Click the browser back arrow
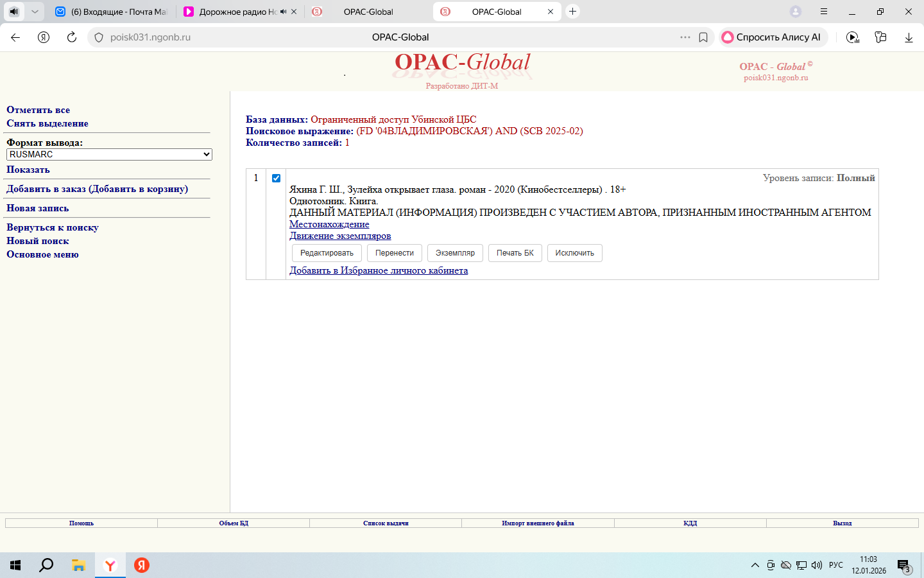Viewport: 924px width, 578px height. [x=15, y=37]
